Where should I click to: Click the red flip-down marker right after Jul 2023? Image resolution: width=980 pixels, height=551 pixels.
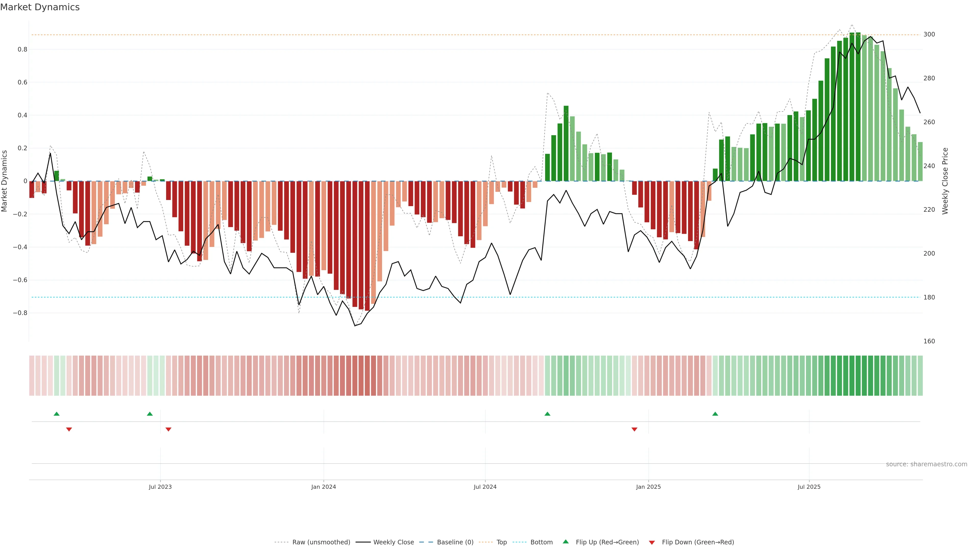168,429
